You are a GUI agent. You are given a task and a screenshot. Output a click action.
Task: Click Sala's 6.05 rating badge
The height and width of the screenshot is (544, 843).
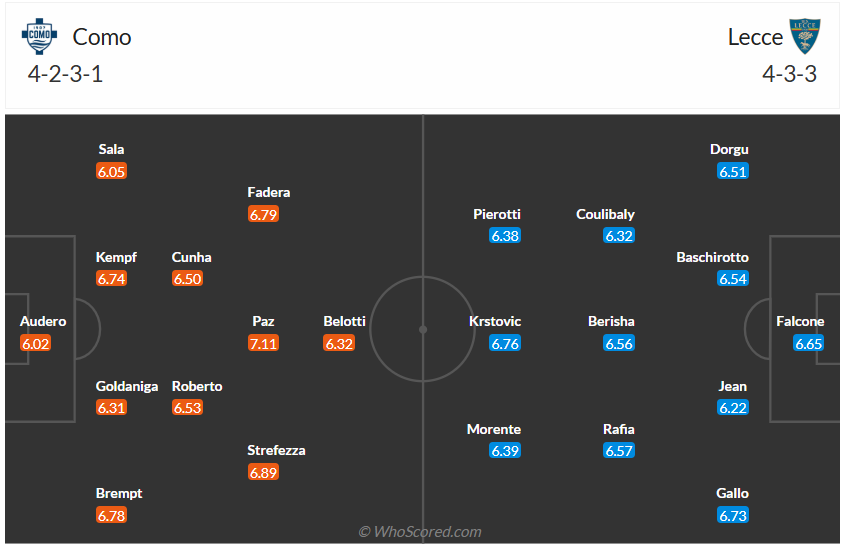[x=112, y=171]
